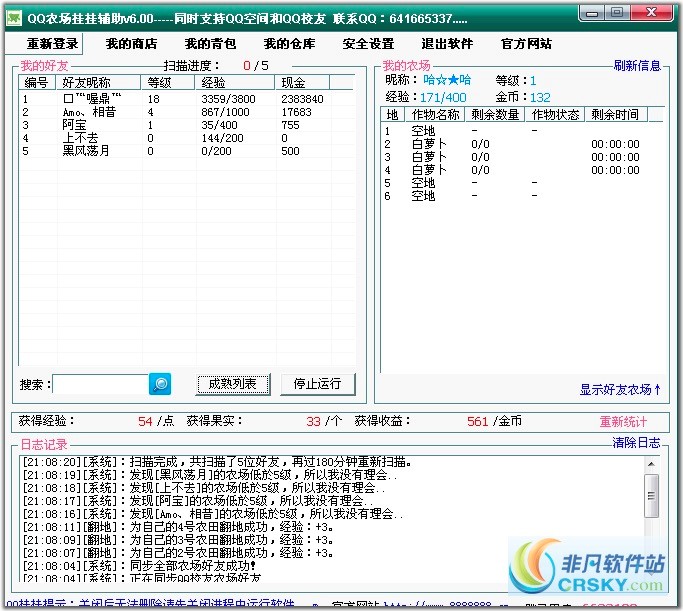Expand 显示好友农场 link
Image resolution: width=683 pixels, height=611 pixels.
(620, 389)
